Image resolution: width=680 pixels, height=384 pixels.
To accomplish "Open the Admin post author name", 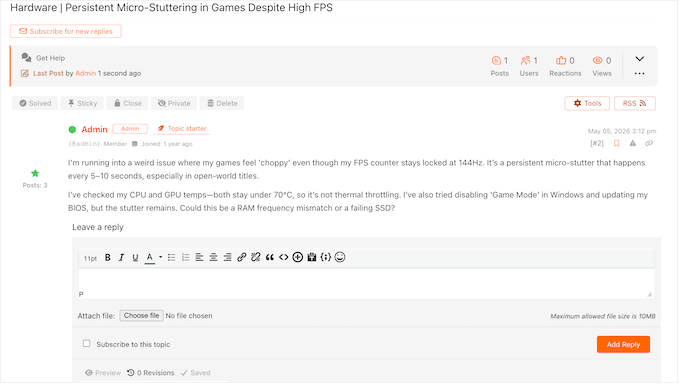I will 94,130.
